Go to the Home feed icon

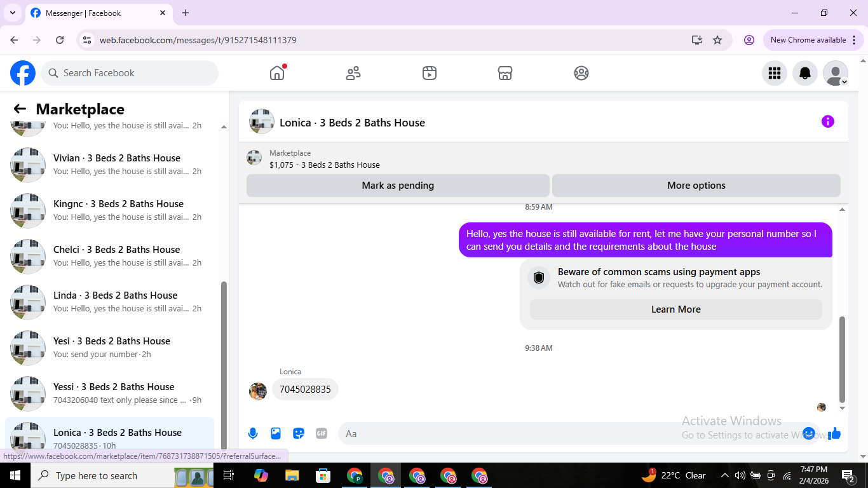[x=277, y=73]
